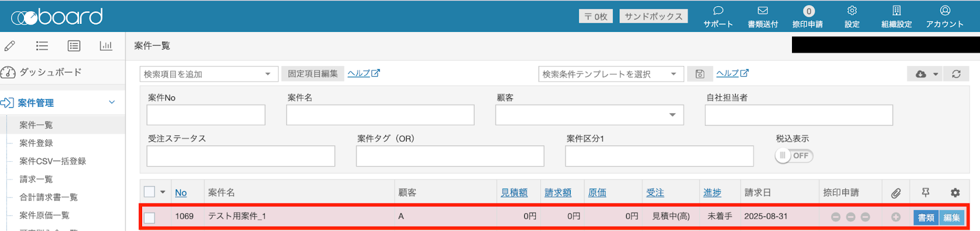Open ダッシュボード in the sidebar
The height and width of the screenshot is (231, 980).
[x=50, y=72]
